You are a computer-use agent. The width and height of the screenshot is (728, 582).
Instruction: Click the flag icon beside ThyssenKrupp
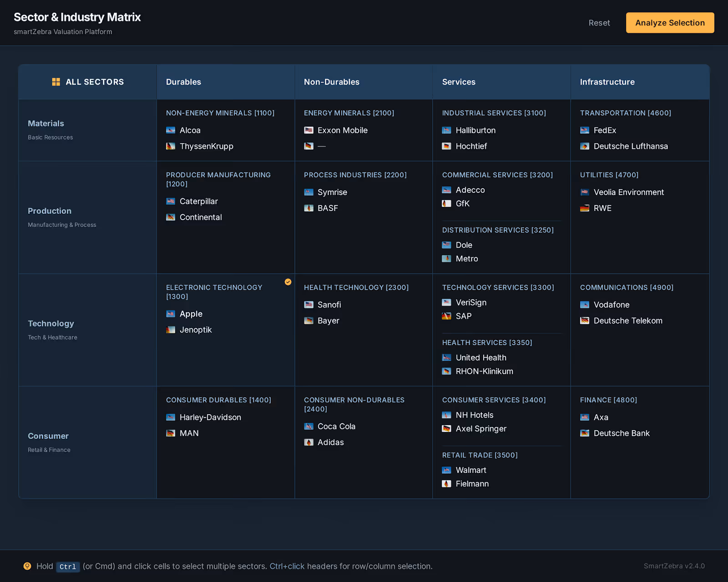point(171,146)
